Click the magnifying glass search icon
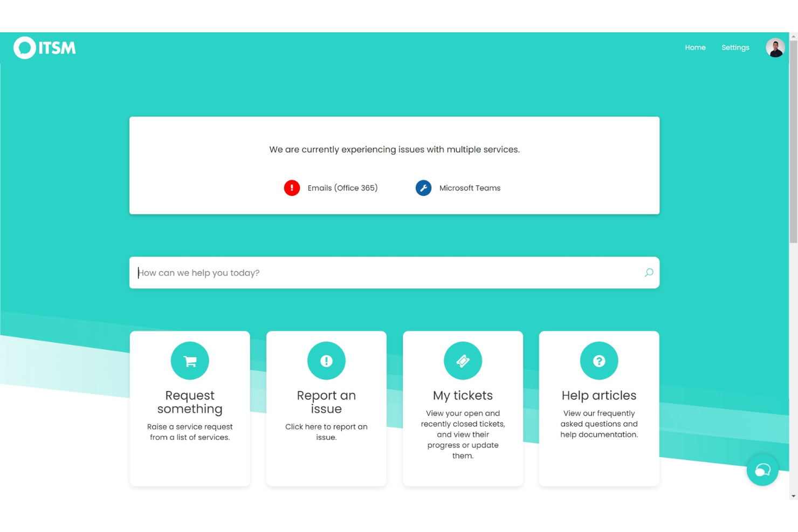 [649, 273]
